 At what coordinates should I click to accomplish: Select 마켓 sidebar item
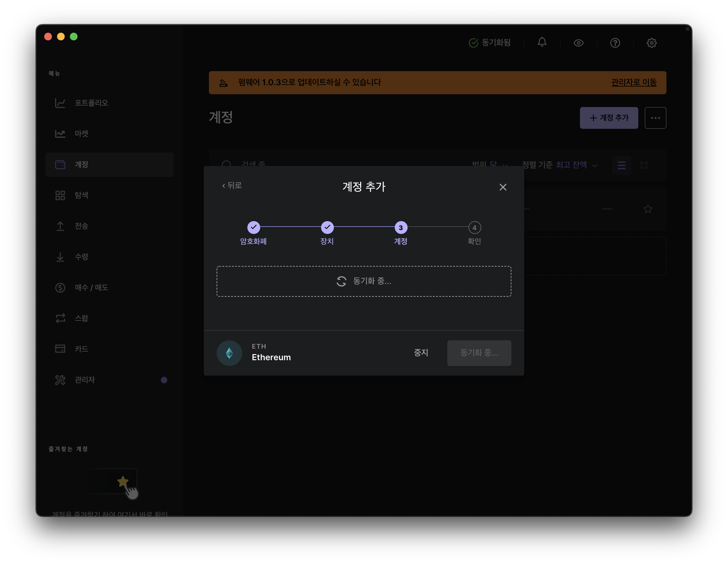pos(81,134)
